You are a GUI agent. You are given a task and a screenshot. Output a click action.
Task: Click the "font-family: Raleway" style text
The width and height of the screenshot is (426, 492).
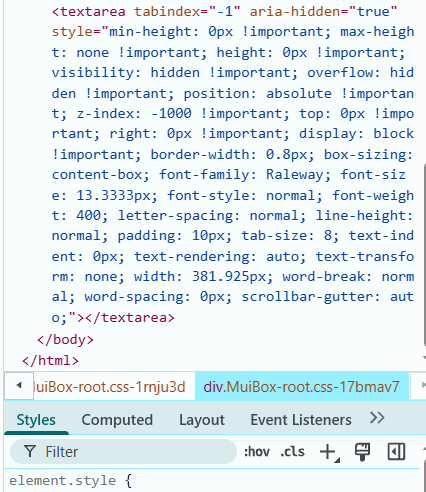tap(241, 175)
